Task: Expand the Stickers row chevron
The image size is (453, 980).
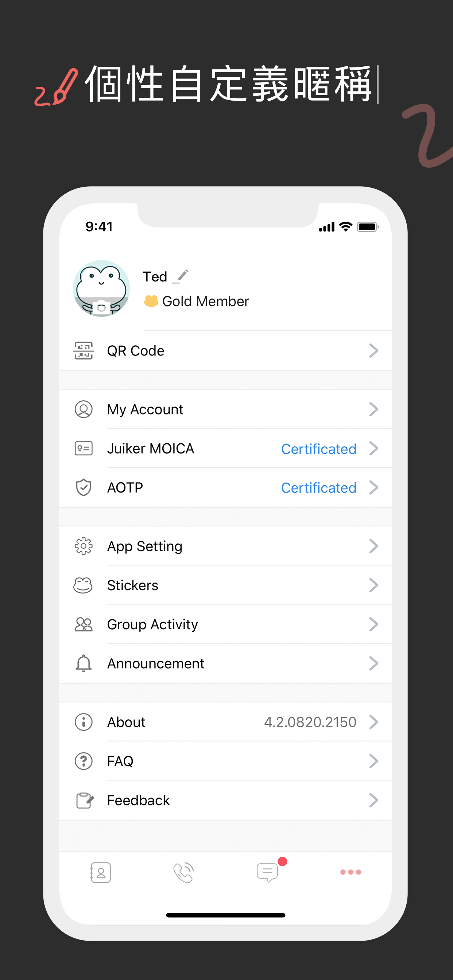Action: (x=373, y=585)
